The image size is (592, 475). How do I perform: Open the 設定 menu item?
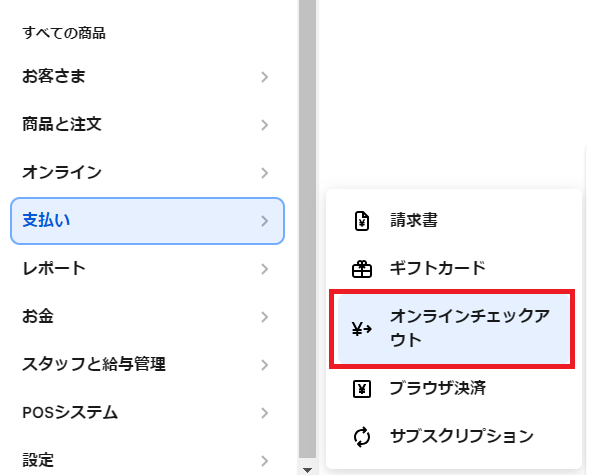tap(147, 460)
